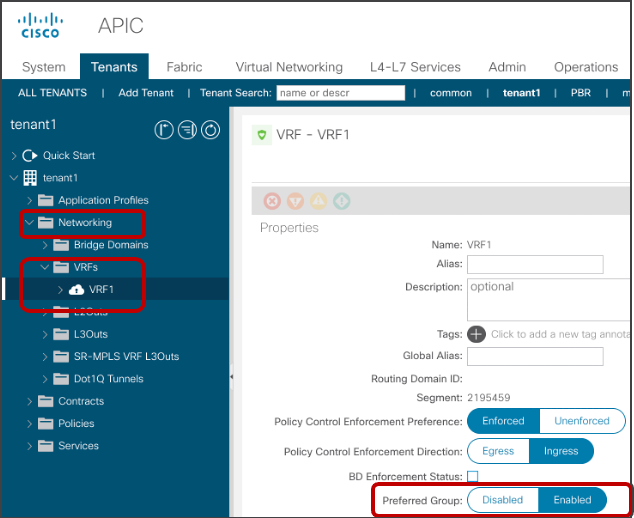Click the Quick Start icon in tree
The height and width of the screenshot is (518, 634).
pyautogui.click(x=30, y=155)
